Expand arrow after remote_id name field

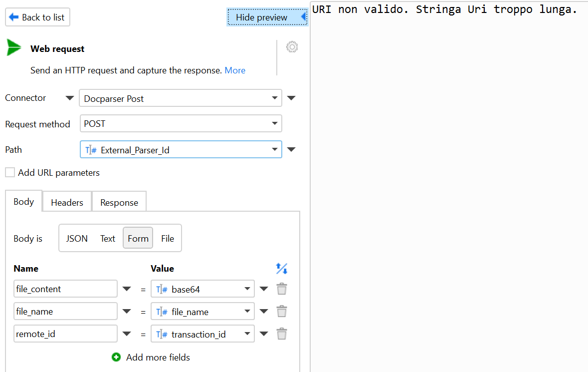(127, 334)
